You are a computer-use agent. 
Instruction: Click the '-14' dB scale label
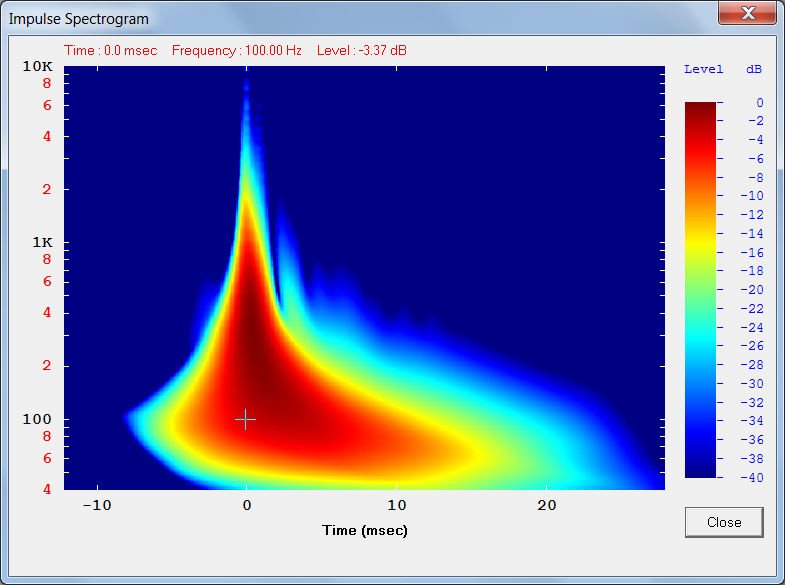(x=752, y=234)
